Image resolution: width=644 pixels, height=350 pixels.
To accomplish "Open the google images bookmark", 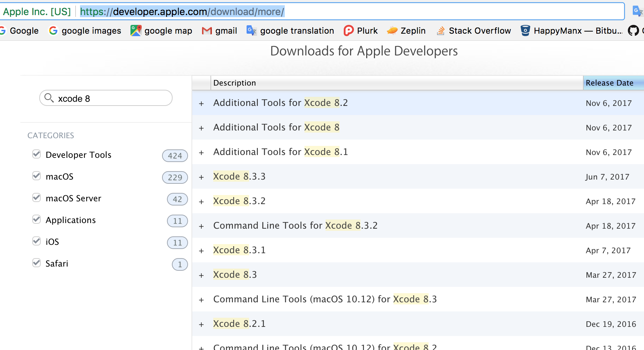I will point(85,31).
